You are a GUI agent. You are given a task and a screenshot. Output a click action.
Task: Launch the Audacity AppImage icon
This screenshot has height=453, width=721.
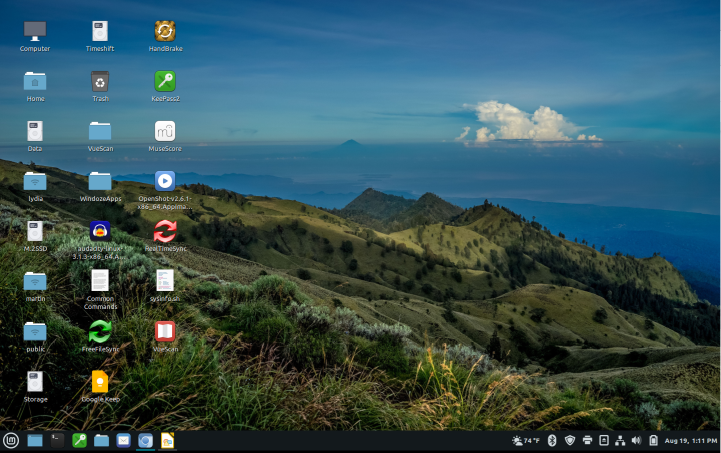[x=100, y=231]
